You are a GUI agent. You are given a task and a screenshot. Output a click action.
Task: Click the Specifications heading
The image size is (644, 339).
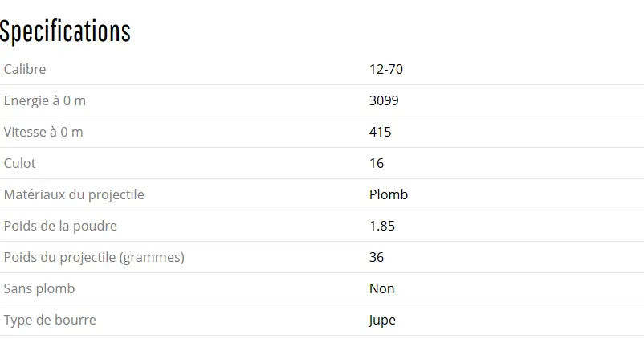[x=65, y=31]
